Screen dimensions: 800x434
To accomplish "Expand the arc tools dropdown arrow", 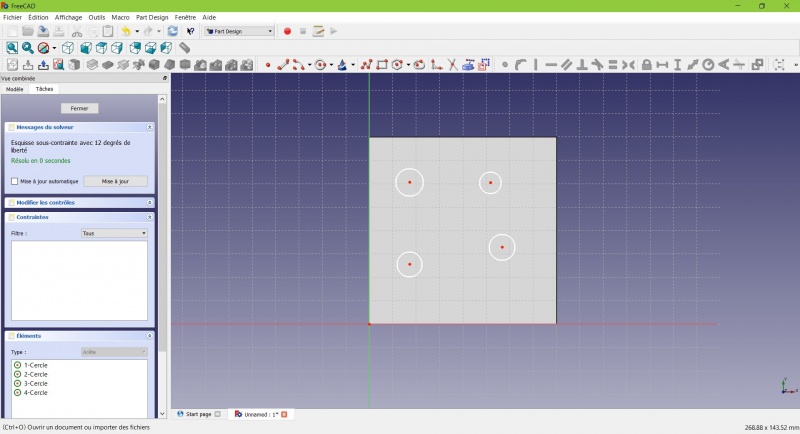I will (310, 65).
